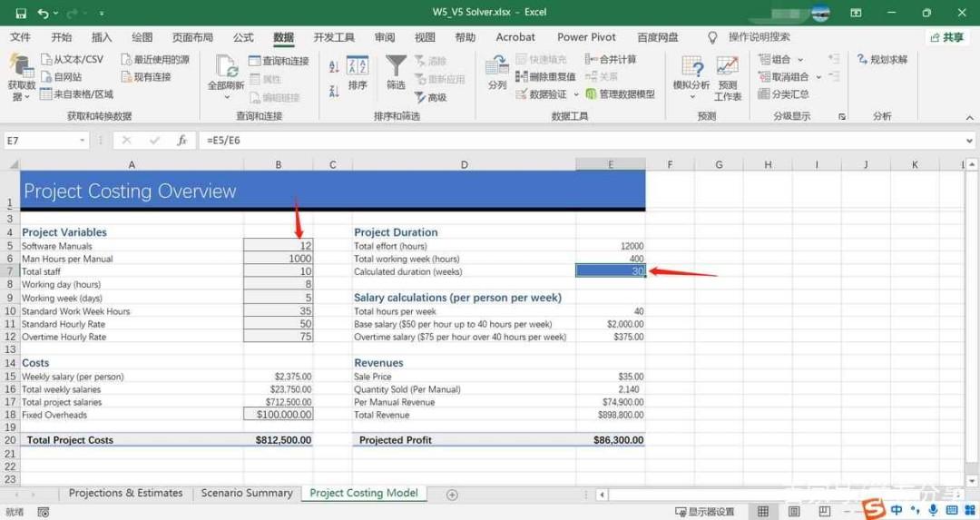Click 高级 (Advanced) filter option

(x=431, y=97)
